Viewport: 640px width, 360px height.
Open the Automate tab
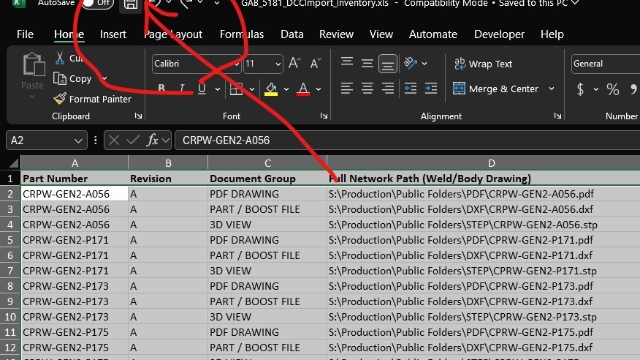coord(433,34)
